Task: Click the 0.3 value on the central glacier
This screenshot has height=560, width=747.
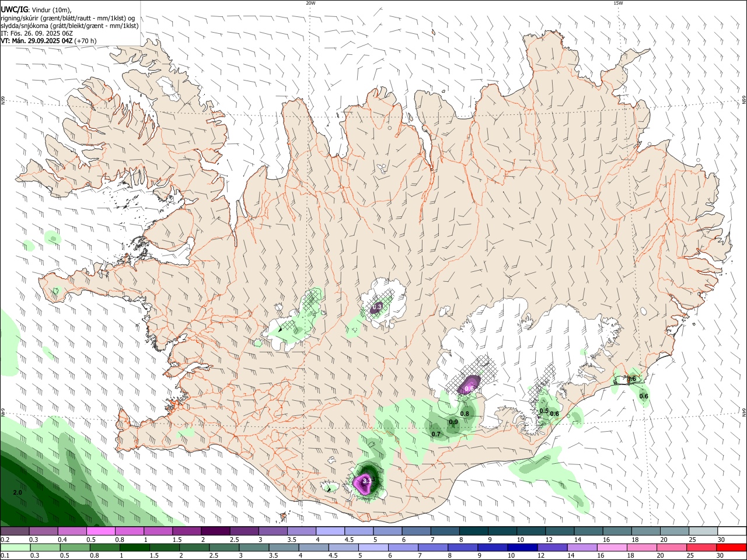Action: tap(377, 307)
